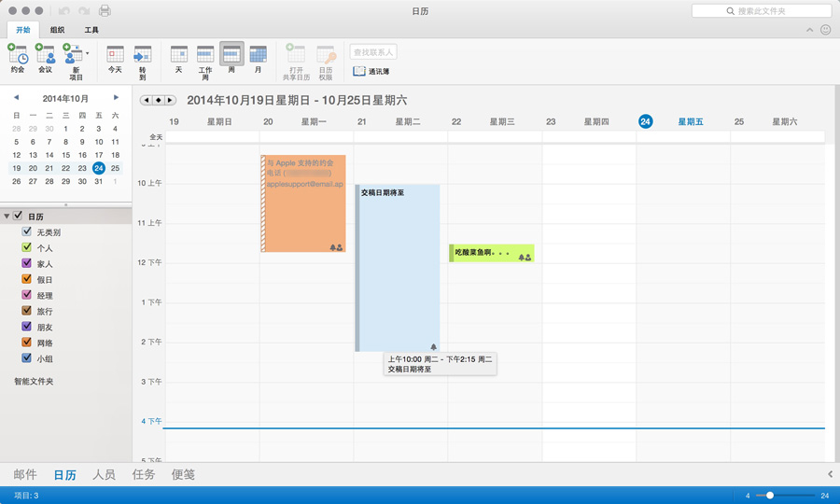Open the 新项目 dropdown arrow
This screenshot has width=840, height=504.
tap(88, 53)
